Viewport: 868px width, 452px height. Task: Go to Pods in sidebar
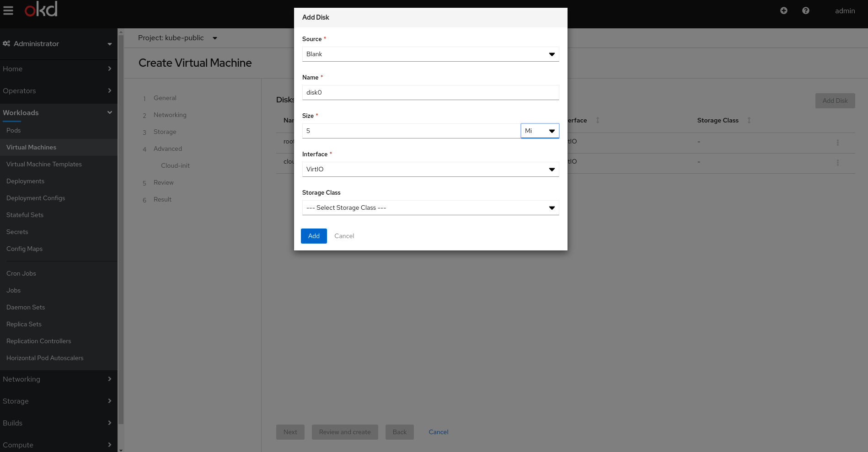pyautogui.click(x=14, y=130)
